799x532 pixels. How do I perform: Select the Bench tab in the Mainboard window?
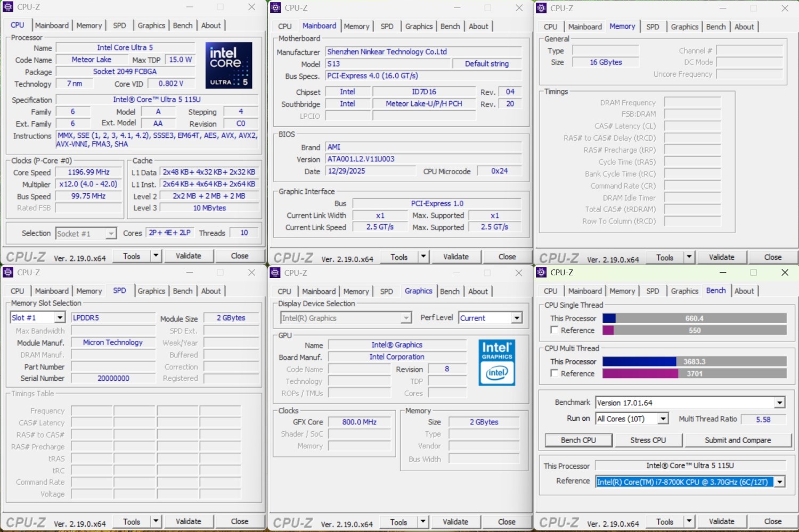tap(450, 26)
